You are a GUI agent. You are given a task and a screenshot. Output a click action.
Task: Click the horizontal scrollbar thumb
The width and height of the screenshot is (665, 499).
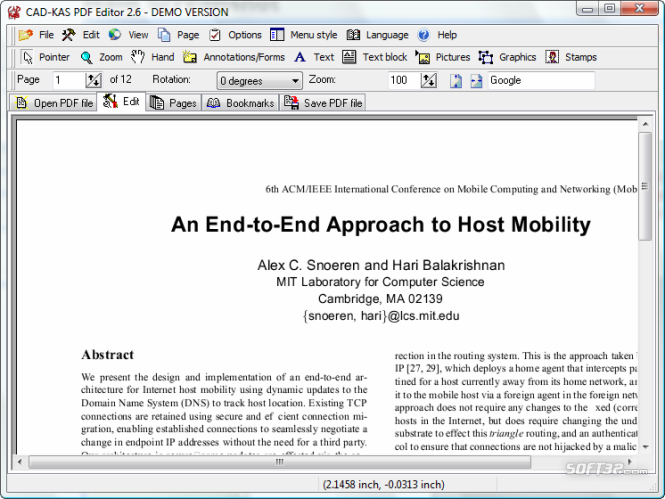(x=279, y=462)
